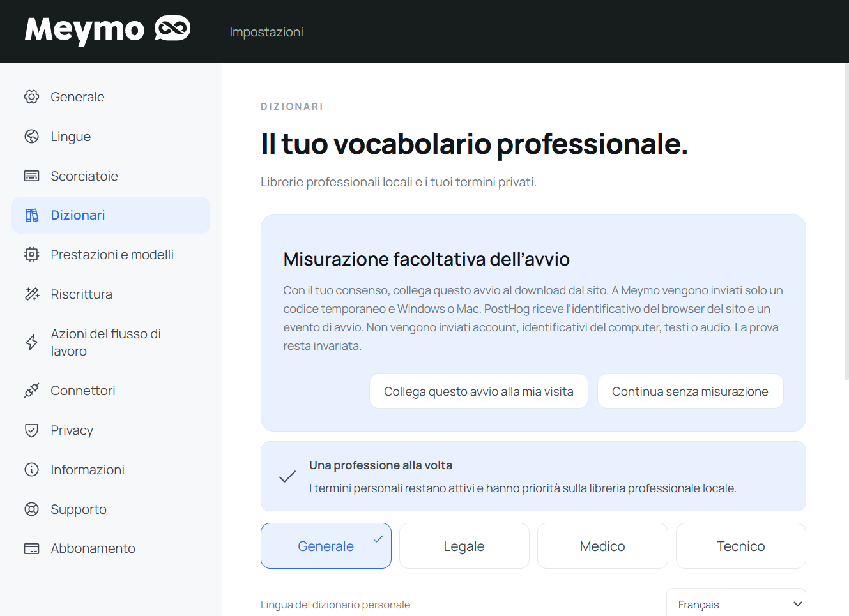The width and height of the screenshot is (849, 616).
Task: Go to Lingue settings
Action: click(111, 137)
